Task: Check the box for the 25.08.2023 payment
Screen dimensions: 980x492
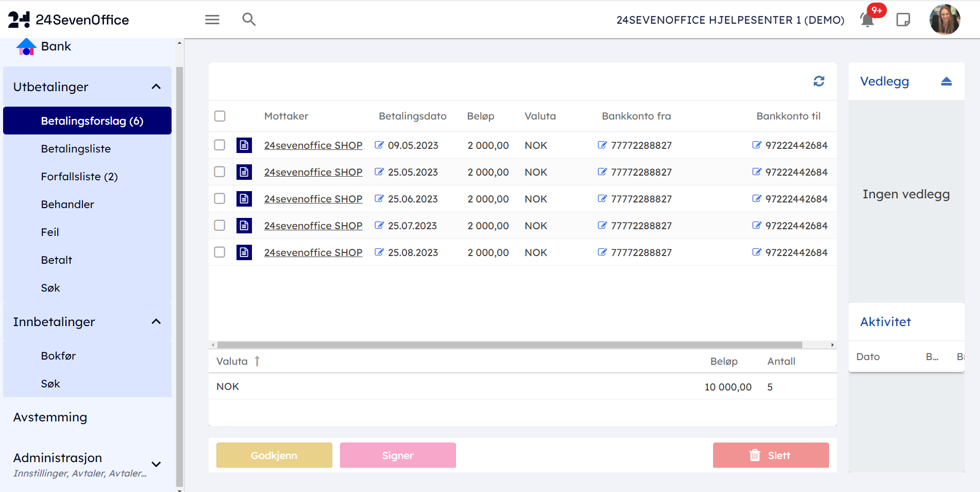Action: [220, 252]
